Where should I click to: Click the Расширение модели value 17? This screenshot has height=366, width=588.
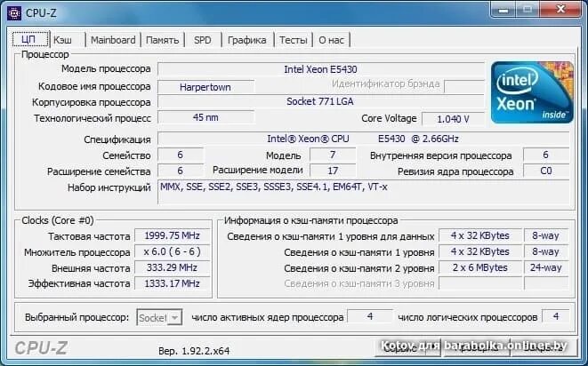click(x=333, y=171)
